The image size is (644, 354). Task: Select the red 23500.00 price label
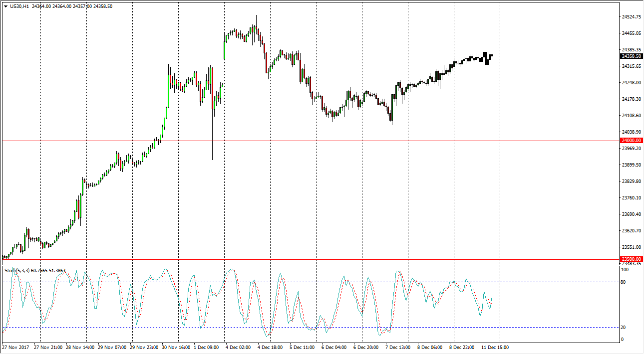coord(632,259)
